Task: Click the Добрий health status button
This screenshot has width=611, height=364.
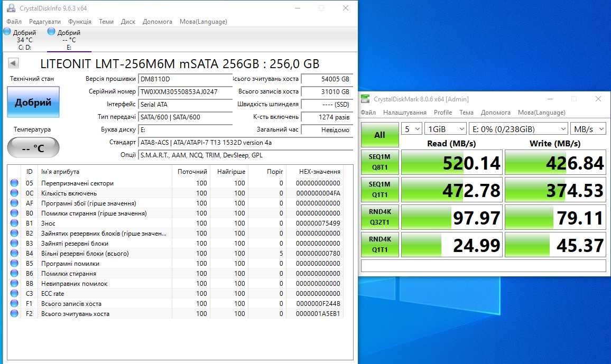Action: pyautogui.click(x=33, y=102)
